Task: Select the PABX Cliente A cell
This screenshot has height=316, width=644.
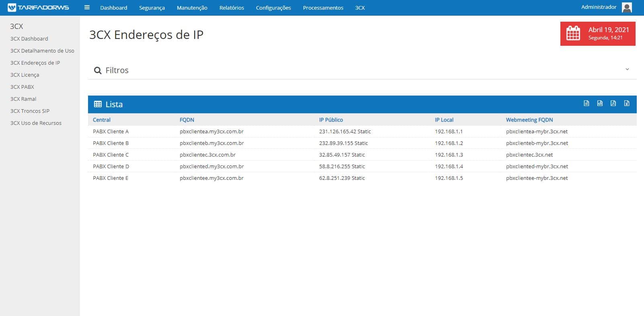Action: [x=111, y=131]
